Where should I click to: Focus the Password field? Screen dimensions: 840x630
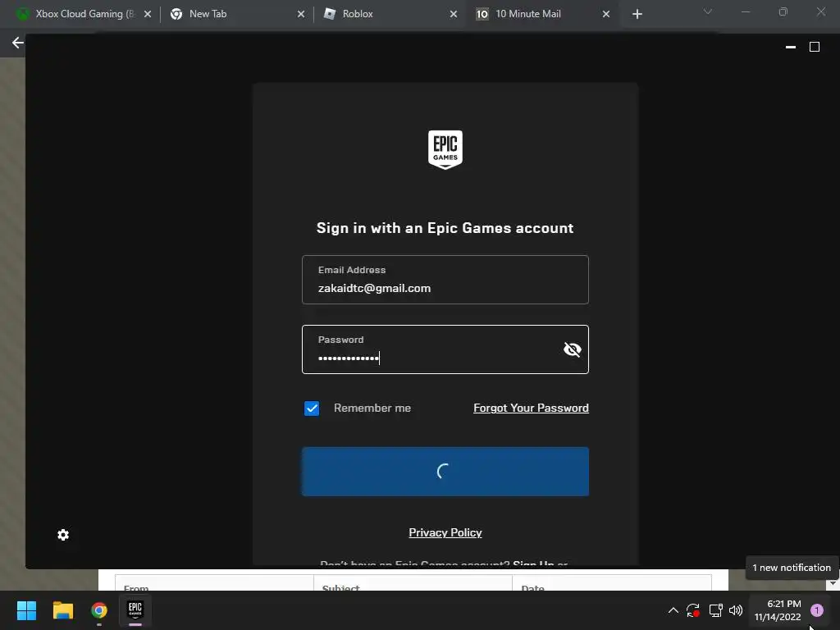(x=445, y=349)
